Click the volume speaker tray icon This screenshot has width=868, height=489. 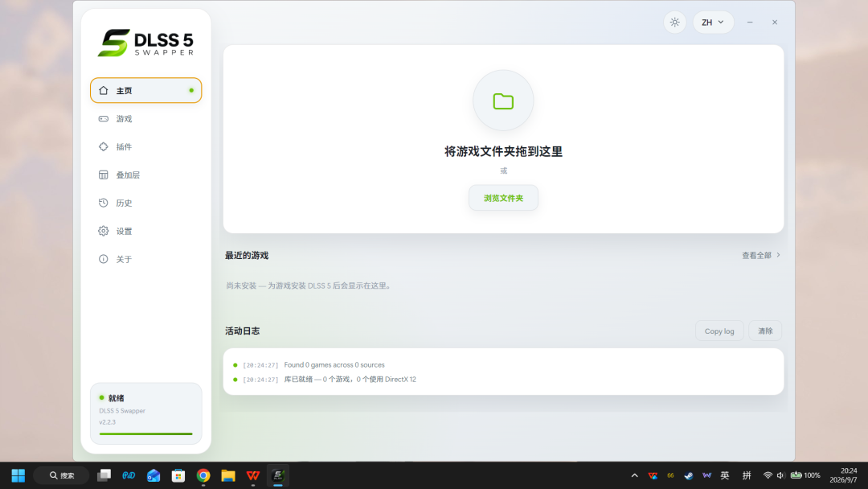tap(780, 475)
